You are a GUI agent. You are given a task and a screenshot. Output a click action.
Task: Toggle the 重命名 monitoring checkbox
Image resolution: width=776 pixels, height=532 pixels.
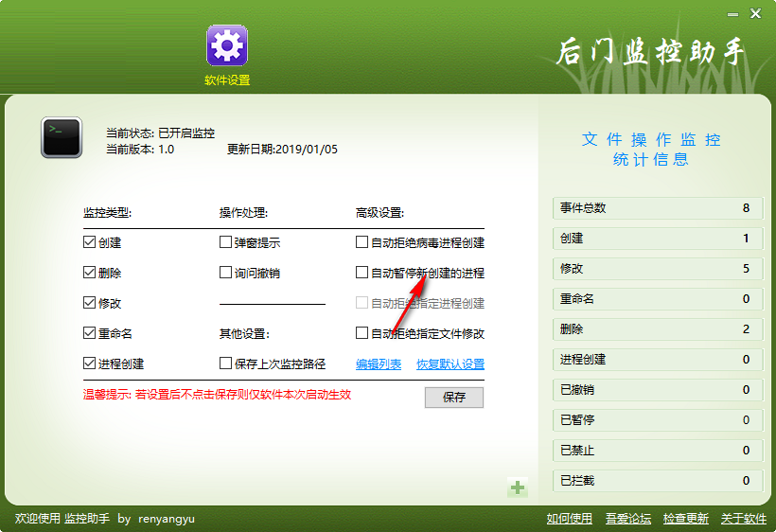pyautogui.click(x=89, y=332)
